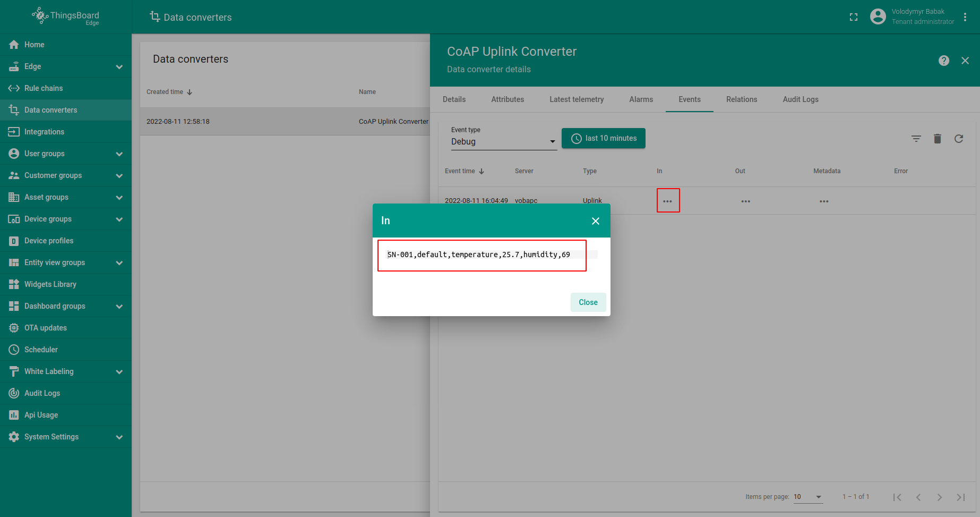Select the CoAP Uplink Converter row
The height and width of the screenshot is (517, 980).
coord(285,122)
